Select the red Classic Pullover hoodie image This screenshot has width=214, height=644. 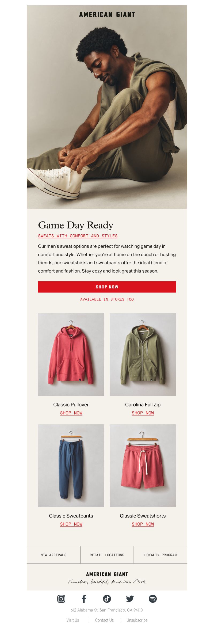click(71, 355)
